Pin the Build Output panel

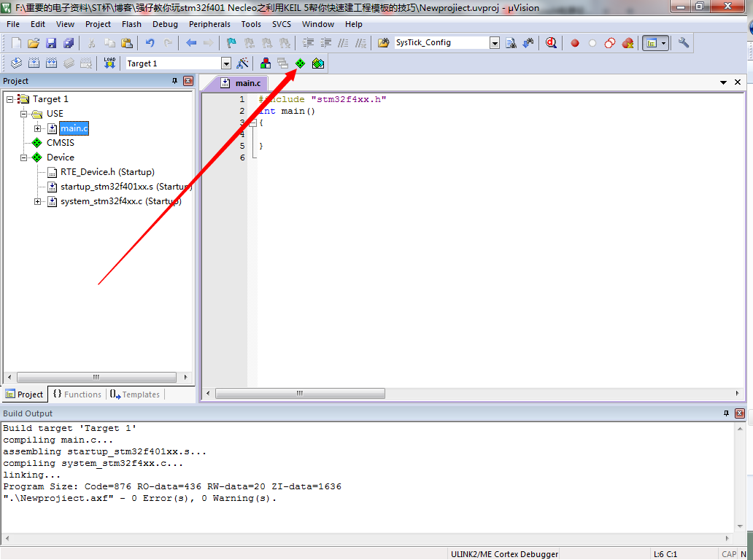[x=726, y=413]
